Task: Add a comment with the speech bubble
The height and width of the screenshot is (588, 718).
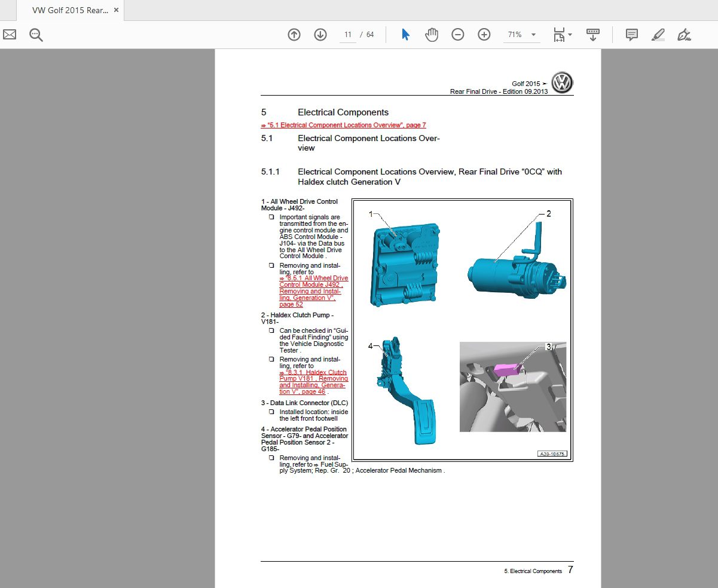Action: (x=632, y=35)
